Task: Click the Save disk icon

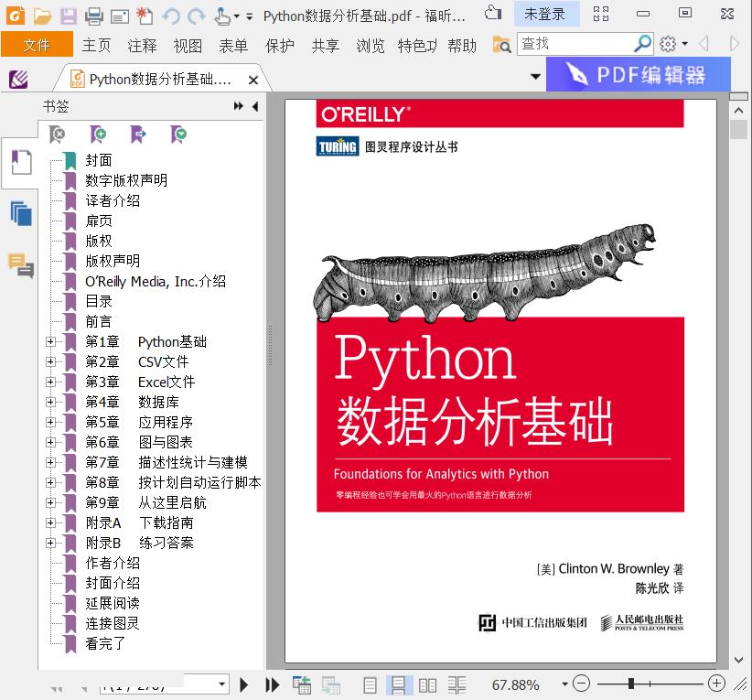Action: coord(68,16)
